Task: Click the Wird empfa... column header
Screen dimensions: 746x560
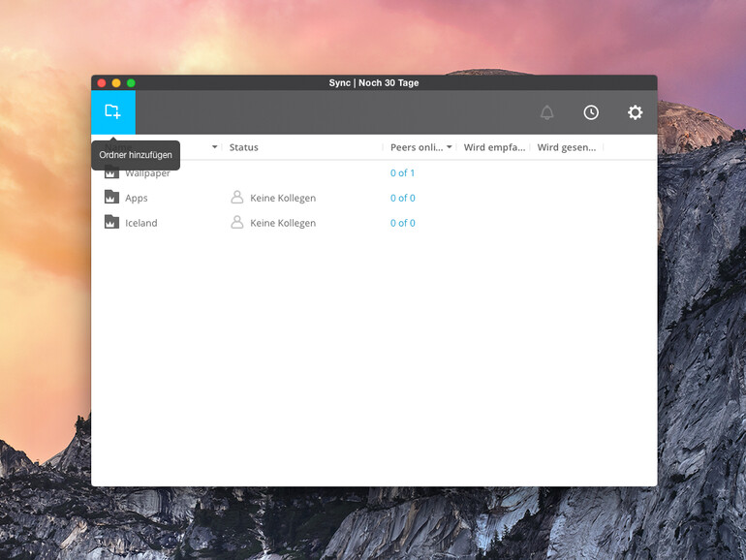Action: pyautogui.click(x=494, y=147)
